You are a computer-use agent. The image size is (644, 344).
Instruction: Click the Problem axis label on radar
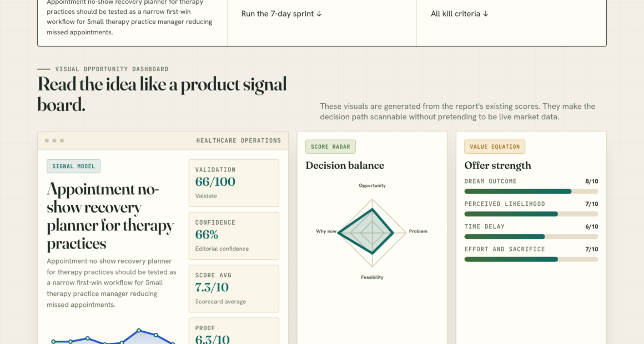(418, 231)
